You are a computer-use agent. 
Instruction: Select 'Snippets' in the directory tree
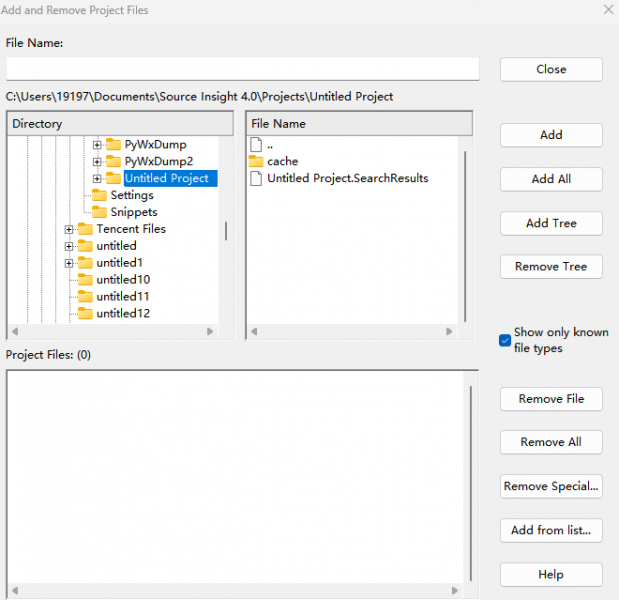tap(134, 212)
